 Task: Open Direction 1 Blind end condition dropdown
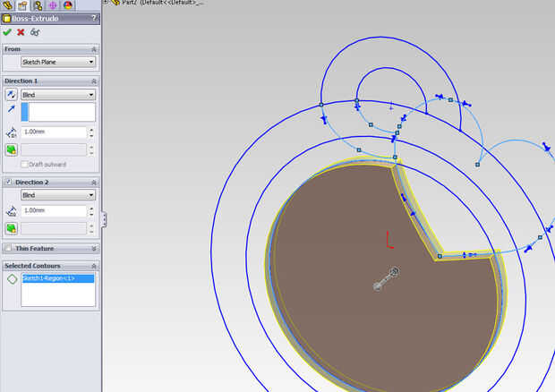[x=58, y=95]
